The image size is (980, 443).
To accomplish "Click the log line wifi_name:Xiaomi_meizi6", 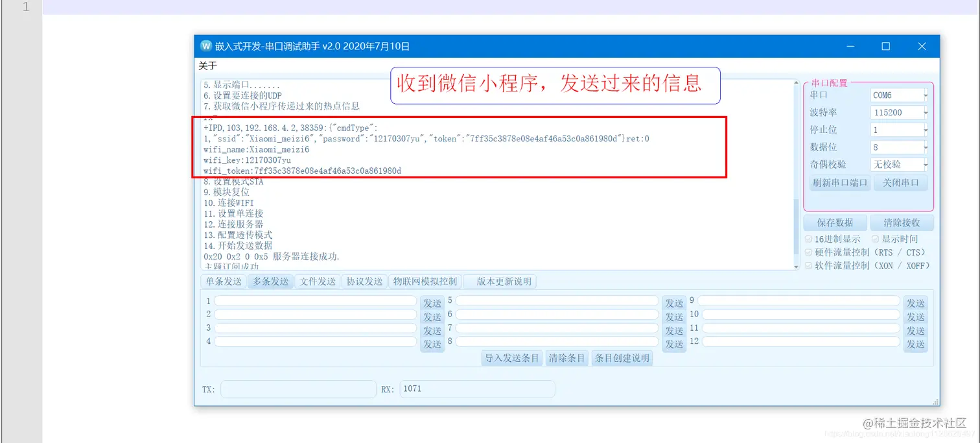I will (x=256, y=149).
